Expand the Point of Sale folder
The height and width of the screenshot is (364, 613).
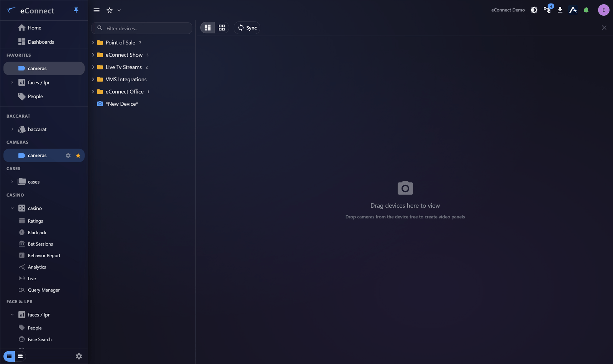93,43
